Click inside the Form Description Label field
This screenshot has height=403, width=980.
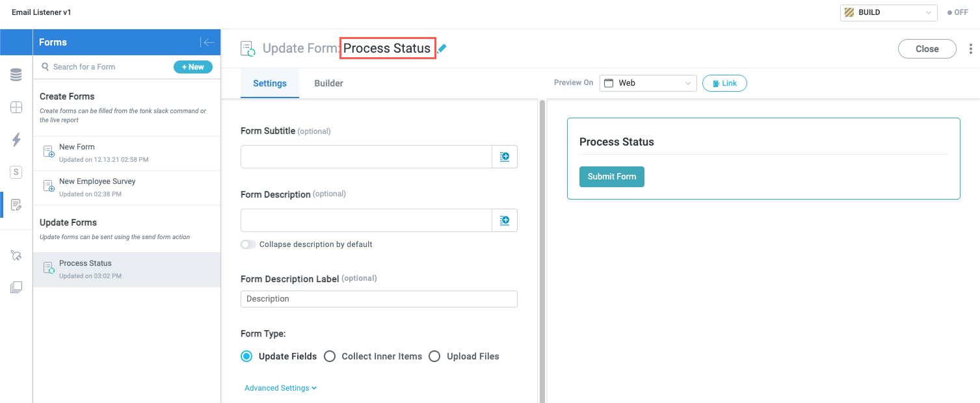point(378,299)
